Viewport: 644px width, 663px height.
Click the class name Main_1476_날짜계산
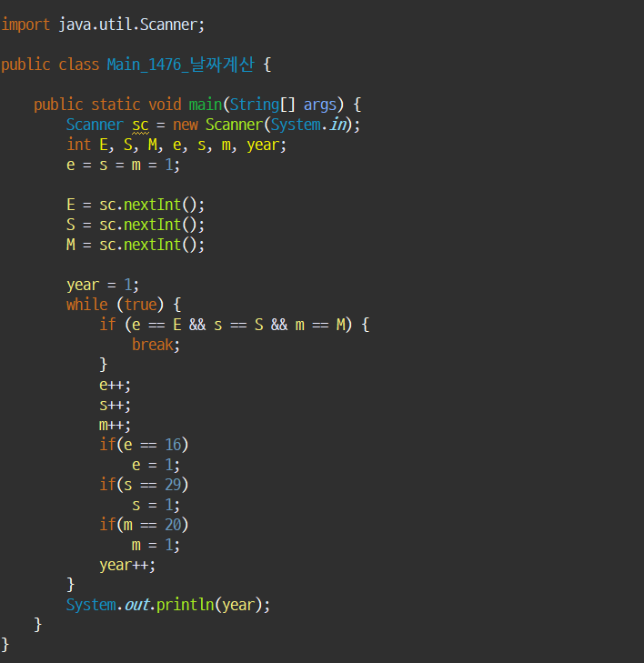tap(181, 65)
